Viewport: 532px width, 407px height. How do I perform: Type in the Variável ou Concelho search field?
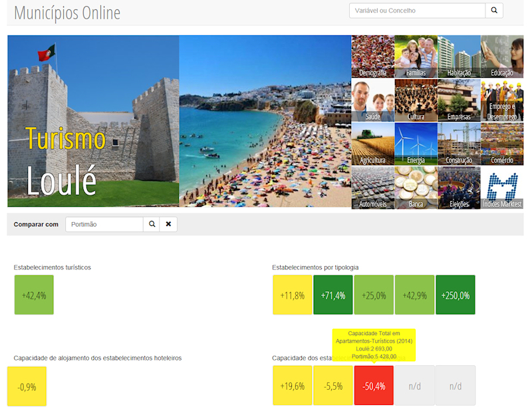click(x=417, y=11)
